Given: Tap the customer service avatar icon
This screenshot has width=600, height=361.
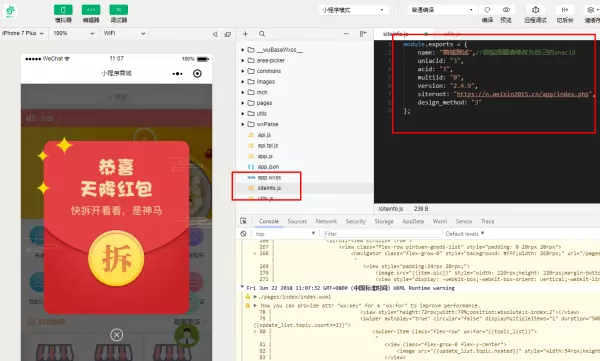Looking at the screenshot, I should click(x=187, y=336).
